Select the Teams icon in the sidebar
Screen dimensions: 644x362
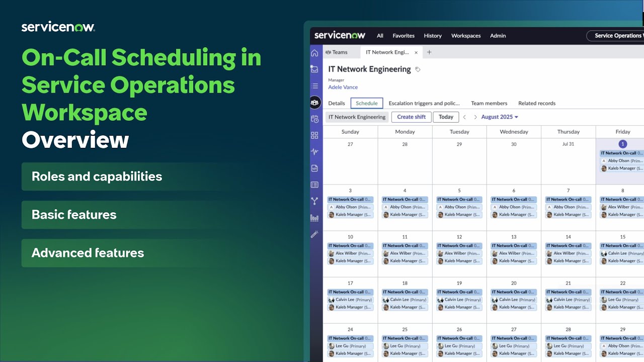(x=314, y=102)
